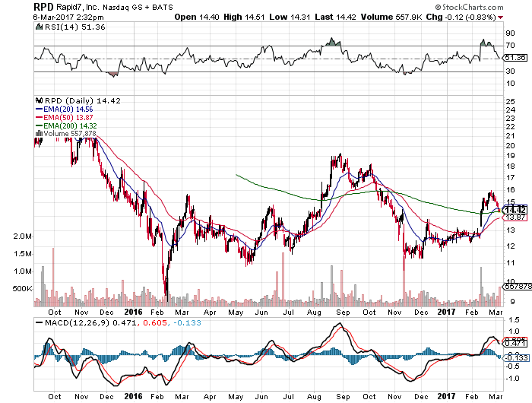This screenshot has width=532, height=403.
Task: Click the volume bars icon in legend
Action: 40,133
